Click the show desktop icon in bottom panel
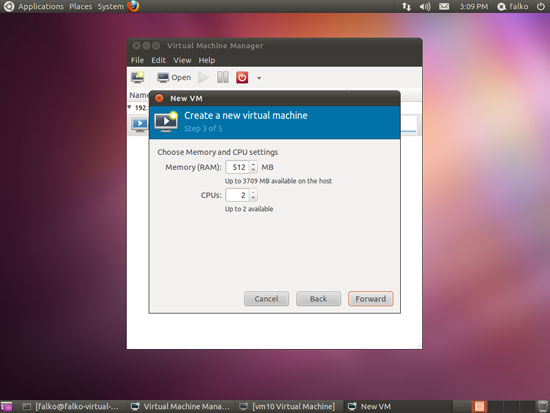550x413 pixels. [6, 406]
